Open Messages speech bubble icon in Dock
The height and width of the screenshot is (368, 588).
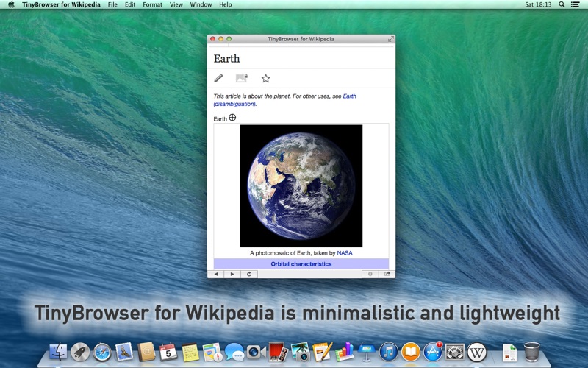pos(234,353)
